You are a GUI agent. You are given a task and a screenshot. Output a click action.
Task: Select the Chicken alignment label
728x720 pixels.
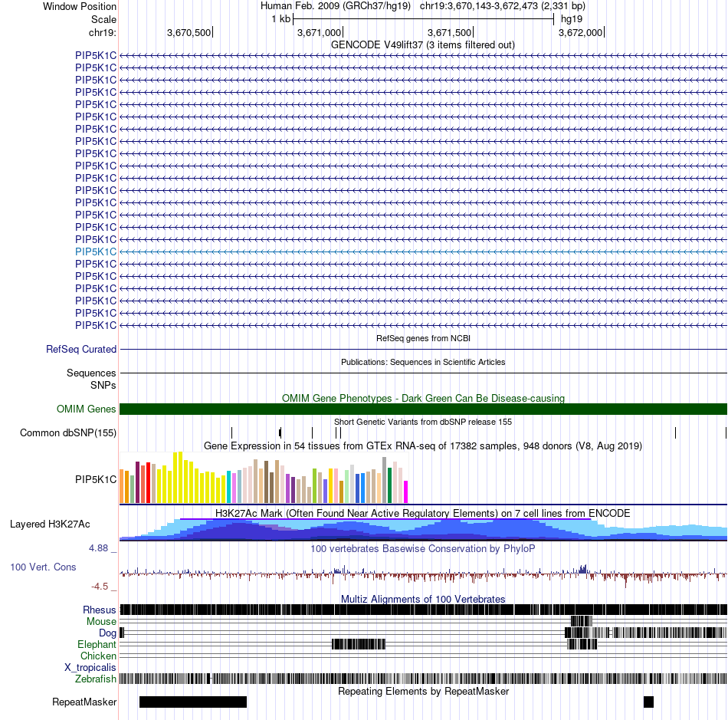point(98,656)
